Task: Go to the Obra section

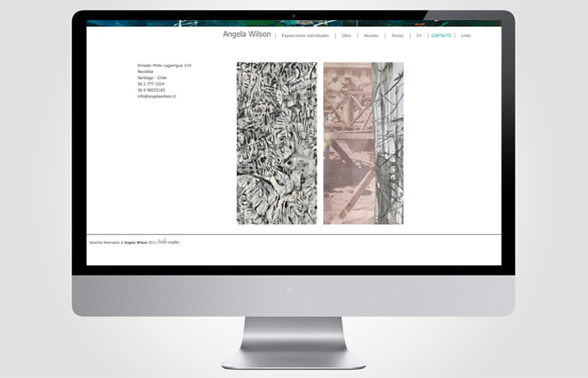Action: (x=346, y=36)
